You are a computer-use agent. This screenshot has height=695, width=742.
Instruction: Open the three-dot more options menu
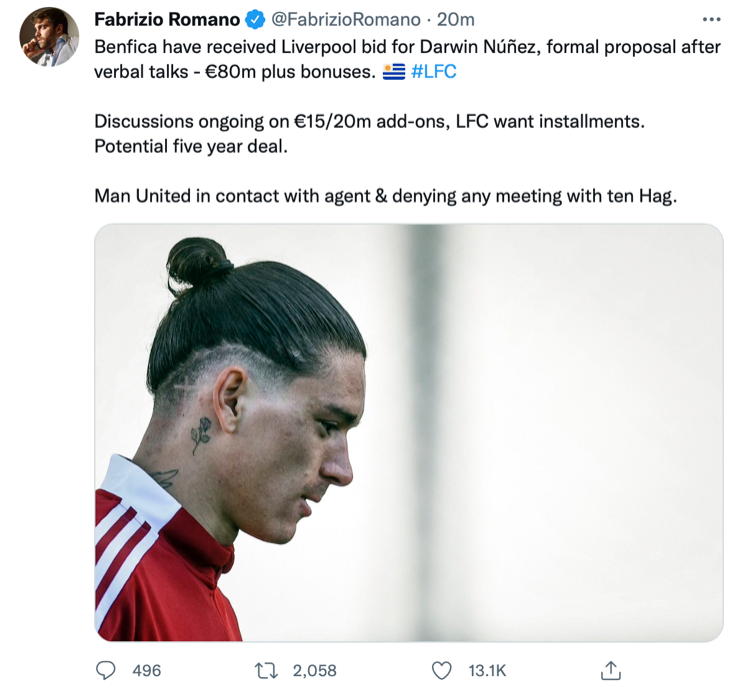(x=711, y=19)
